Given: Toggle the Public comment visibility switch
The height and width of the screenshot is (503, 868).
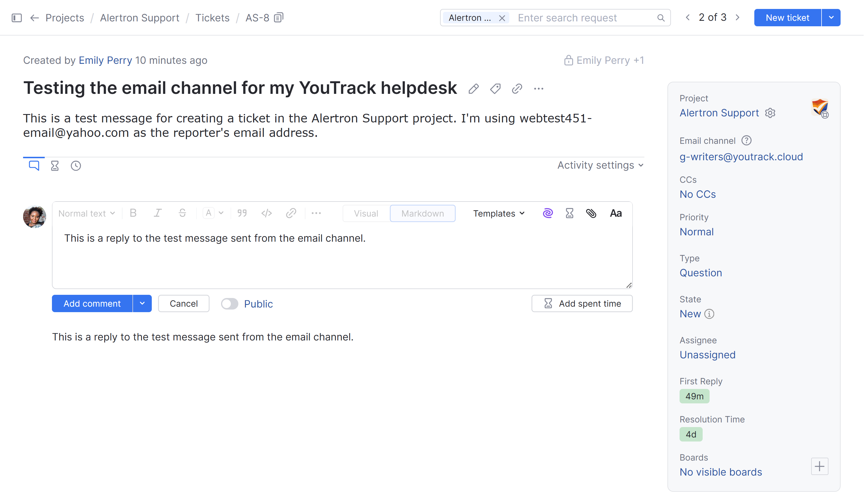Looking at the screenshot, I should pyautogui.click(x=229, y=304).
